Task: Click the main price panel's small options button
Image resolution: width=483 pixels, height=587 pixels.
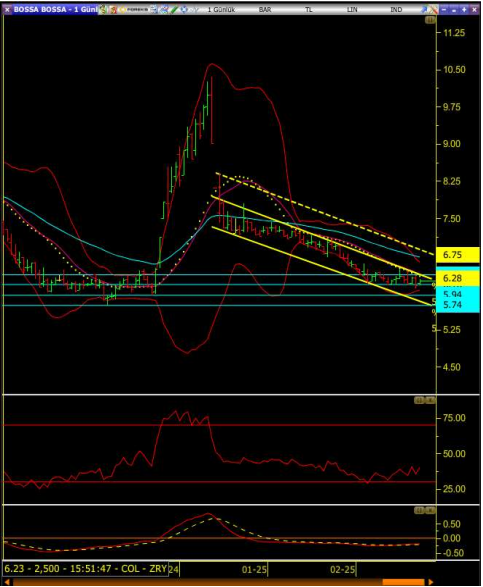Action: point(430,20)
